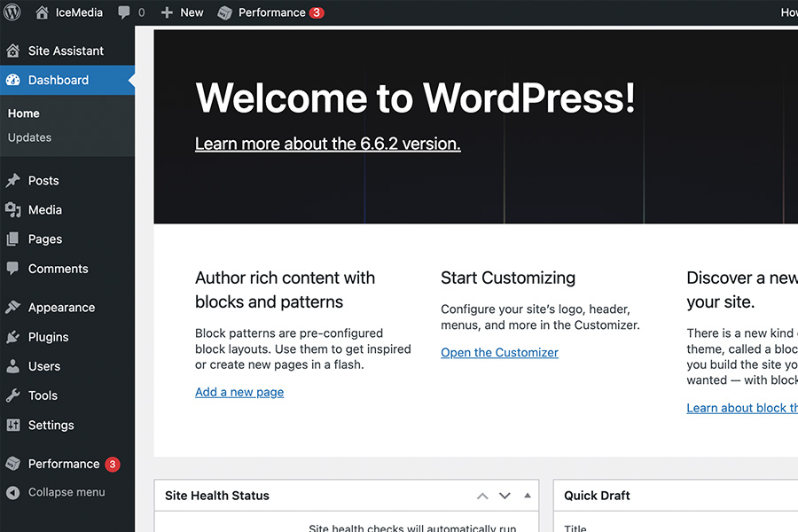
Task: Click the Comments bubble icon in sidebar
Action: 12,269
